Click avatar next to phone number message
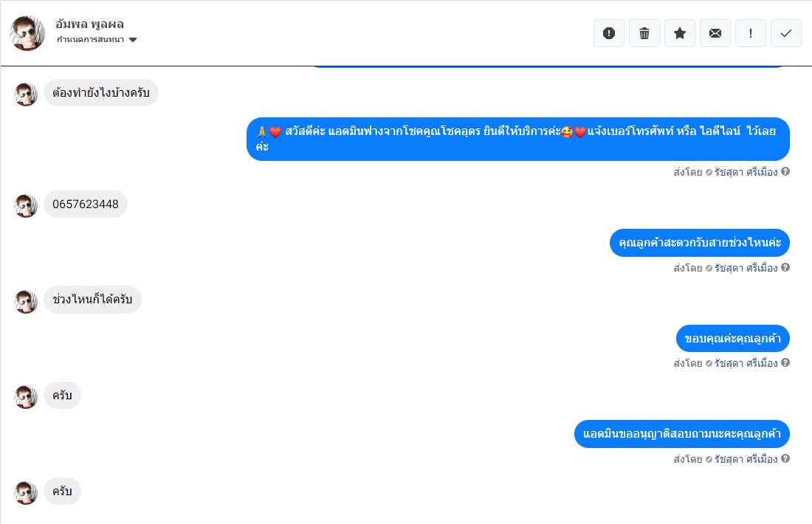812x524 pixels. coord(26,206)
